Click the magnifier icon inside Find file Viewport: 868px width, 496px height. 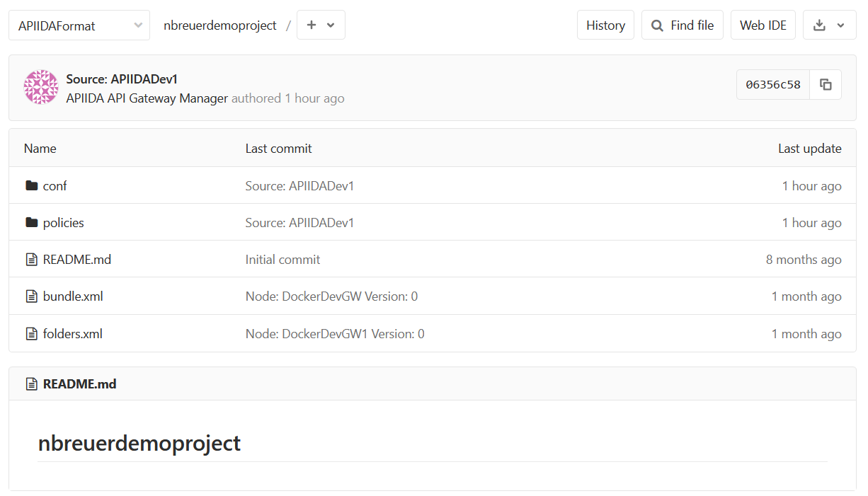(656, 25)
